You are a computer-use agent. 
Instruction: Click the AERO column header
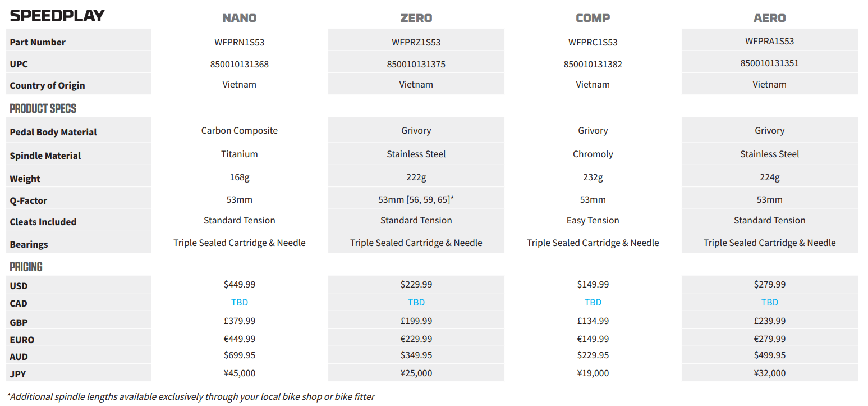[770, 18]
